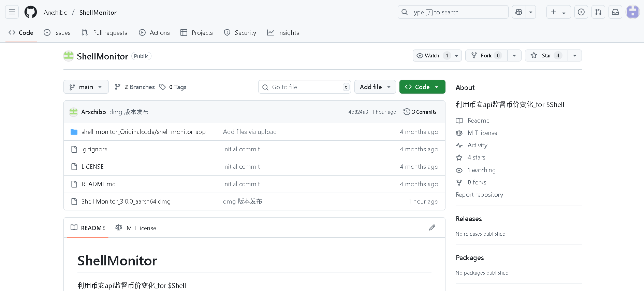Image resolution: width=644 pixels, height=291 pixels.
Task: Open the user profile avatar menu
Action: pyautogui.click(x=633, y=12)
